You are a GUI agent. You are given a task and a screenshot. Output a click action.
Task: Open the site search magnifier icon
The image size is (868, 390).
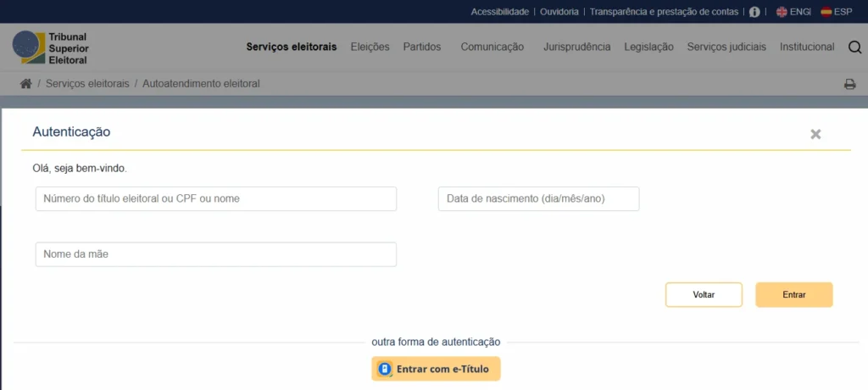pyautogui.click(x=854, y=47)
